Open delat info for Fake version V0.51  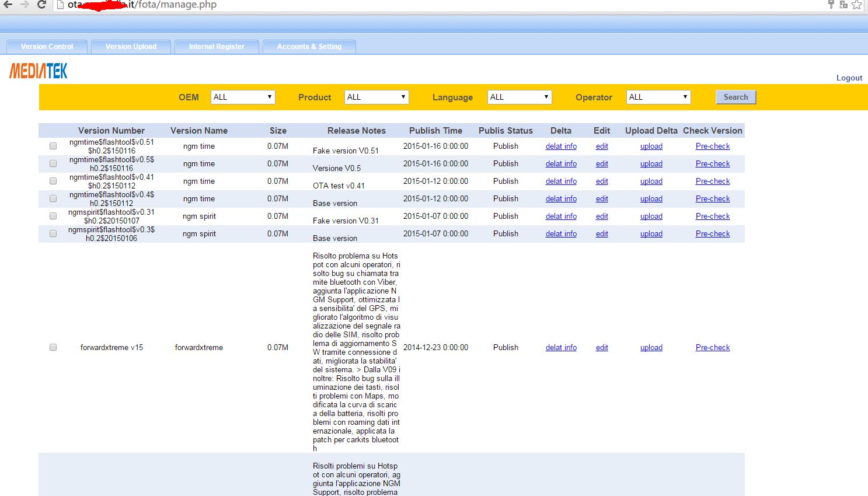click(x=561, y=146)
